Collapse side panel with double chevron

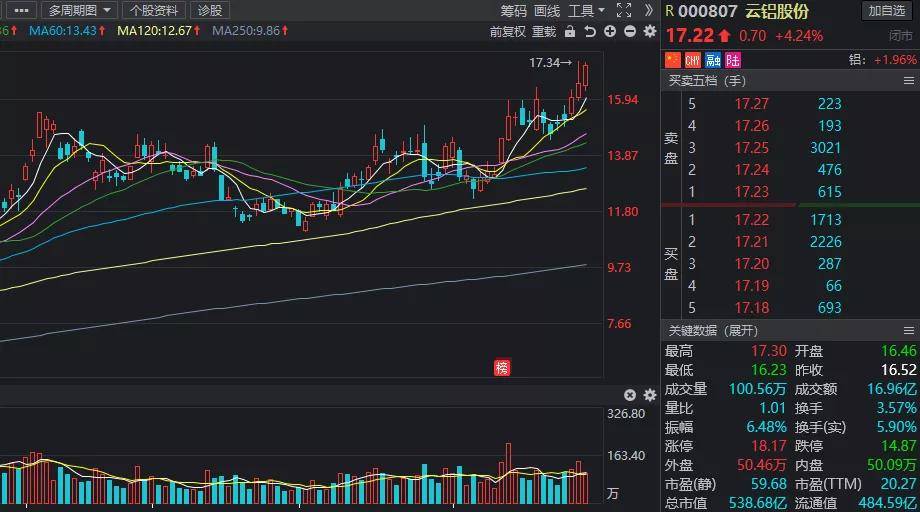coord(648,10)
